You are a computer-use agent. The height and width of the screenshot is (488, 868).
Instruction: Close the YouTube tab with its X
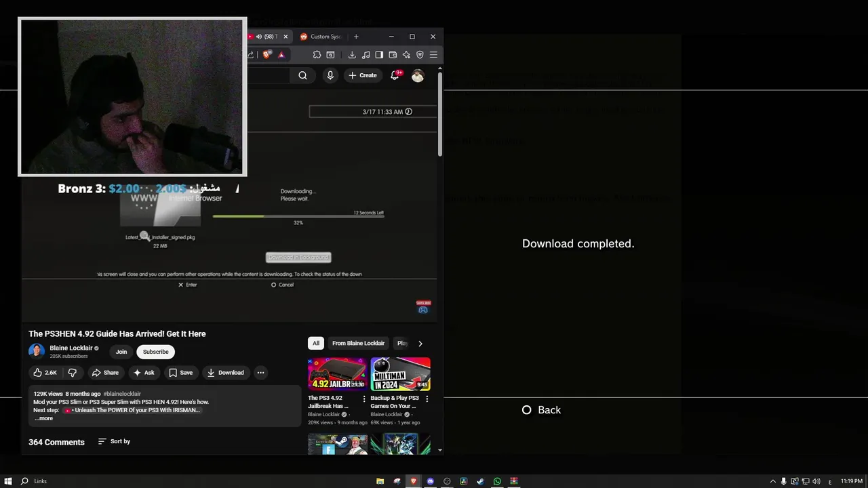pyautogui.click(x=285, y=37)
